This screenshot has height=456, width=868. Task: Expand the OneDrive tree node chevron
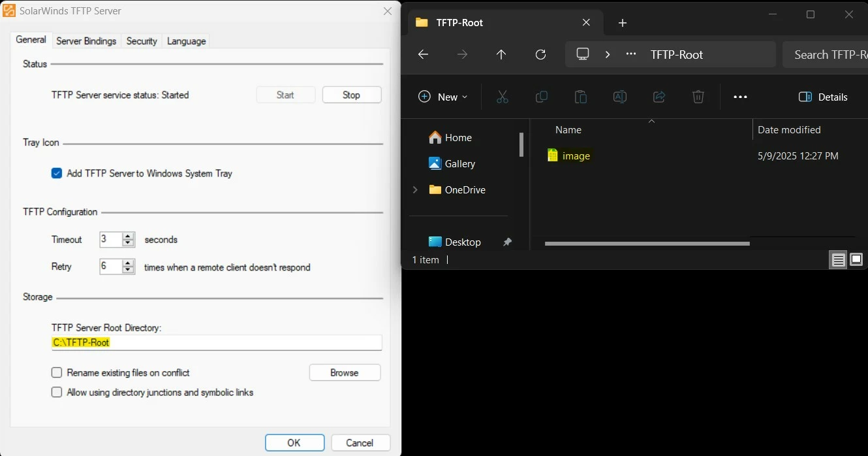pos(415,189)
